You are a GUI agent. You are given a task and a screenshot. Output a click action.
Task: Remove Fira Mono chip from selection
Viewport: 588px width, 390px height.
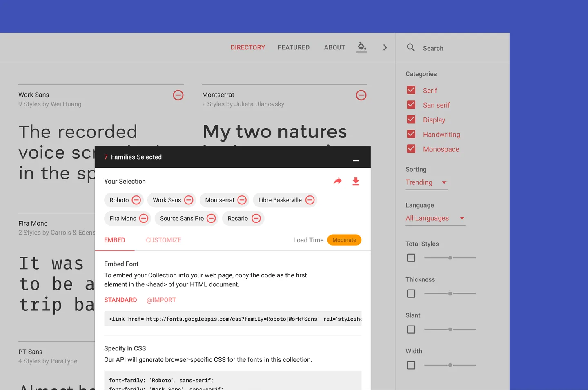pyautogui.click(x=144, y=218)
